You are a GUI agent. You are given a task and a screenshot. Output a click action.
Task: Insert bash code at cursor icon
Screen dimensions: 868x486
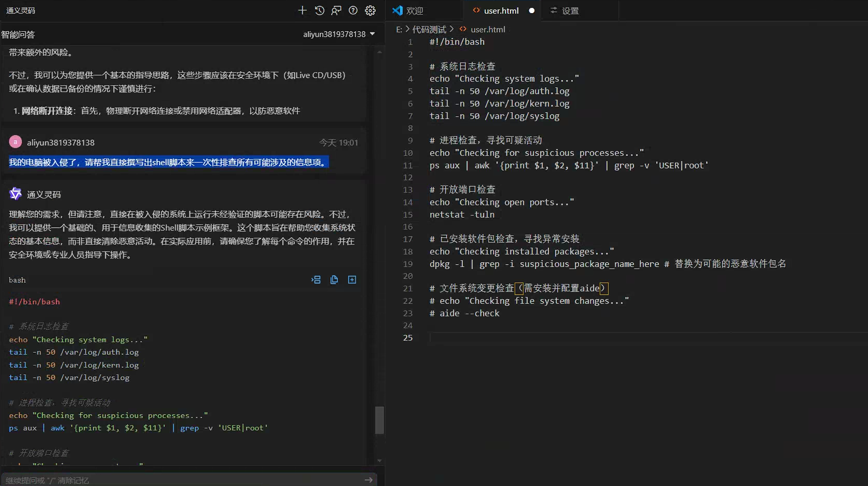pyautogui.click(x=316, y=280)
